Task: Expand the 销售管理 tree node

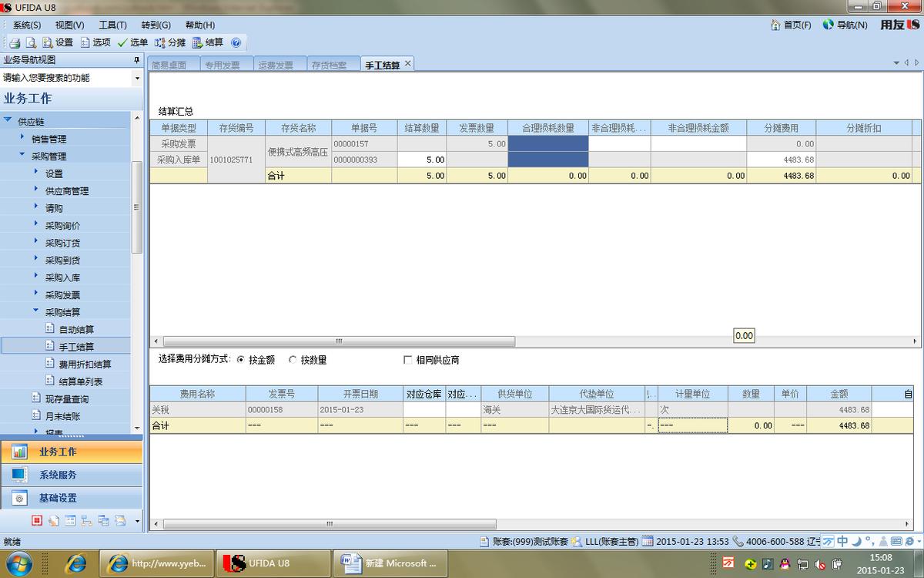Action: (22, 138)
